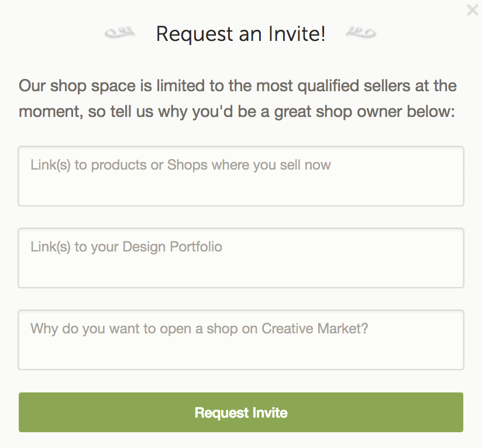The height and width of the screenshot is (448, 482).
Task: Focus the Creative Market reason field
Action: [240, 340]
